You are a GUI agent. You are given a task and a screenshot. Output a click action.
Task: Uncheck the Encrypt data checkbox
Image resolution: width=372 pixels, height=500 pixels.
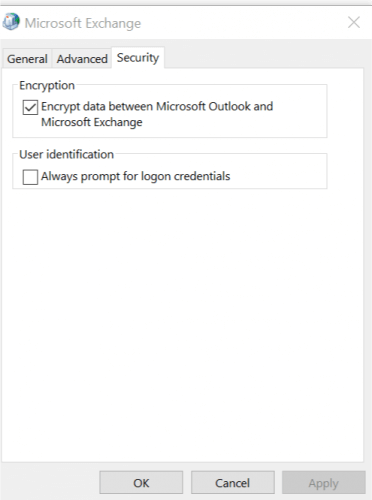[30, 107]
